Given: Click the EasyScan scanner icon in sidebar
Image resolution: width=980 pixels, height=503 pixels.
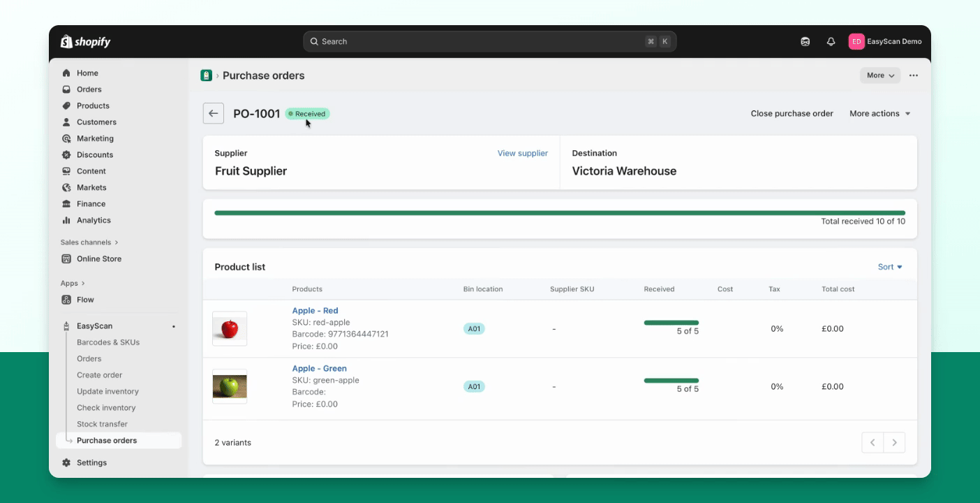Looking at the screenshot, I should 66,326.
